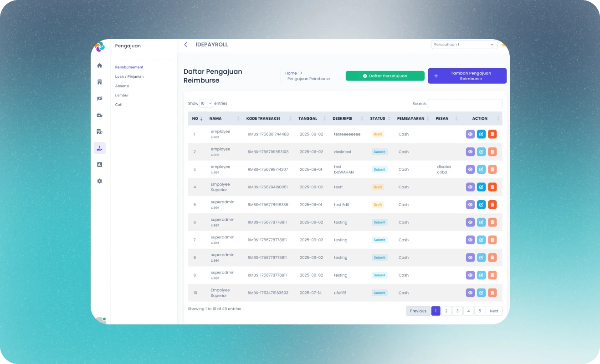The height and width of the screenshot is (364, 600).
Task: Click trash icon for test baWAHAN row
Action: coord(492,169)
